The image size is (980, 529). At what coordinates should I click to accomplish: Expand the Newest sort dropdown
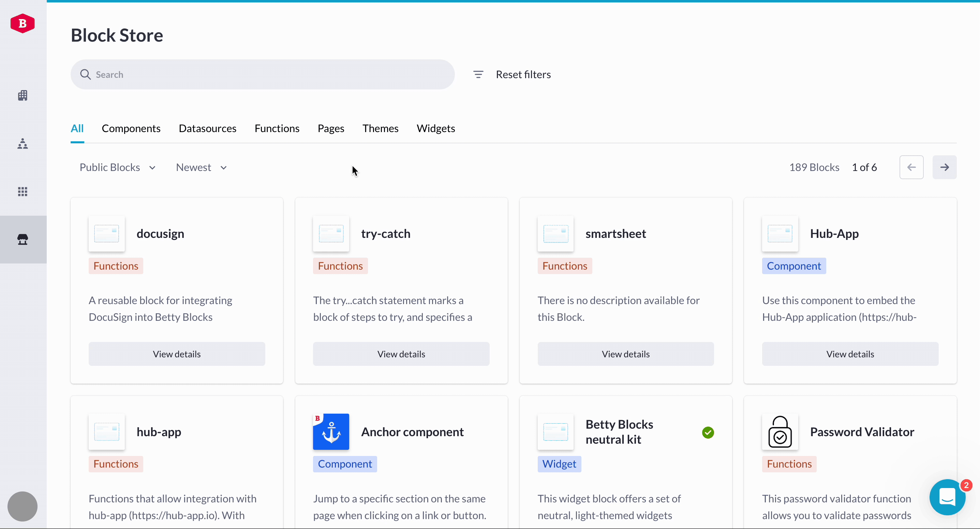201,167
